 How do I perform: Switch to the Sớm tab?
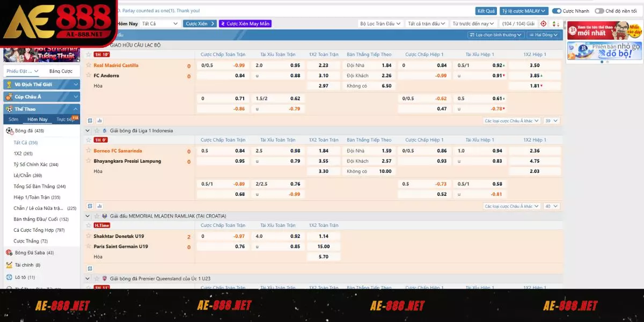(x=13, y=120)
